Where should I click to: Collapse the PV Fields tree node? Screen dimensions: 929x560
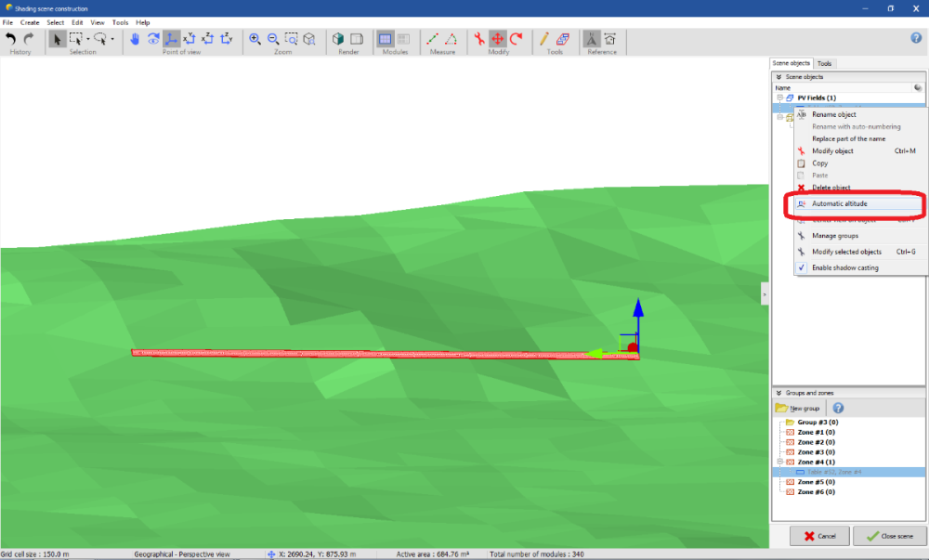coord(780,98)
